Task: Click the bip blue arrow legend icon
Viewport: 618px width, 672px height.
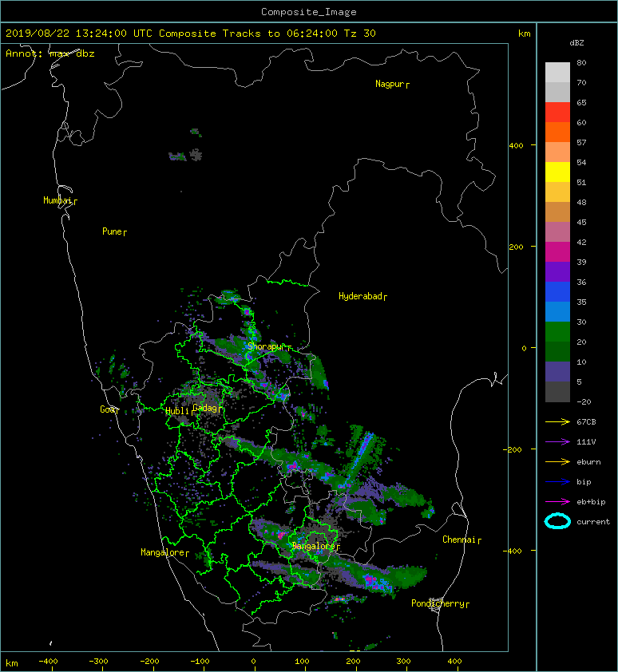Action: pyautogui.click(x=557, y=482)
